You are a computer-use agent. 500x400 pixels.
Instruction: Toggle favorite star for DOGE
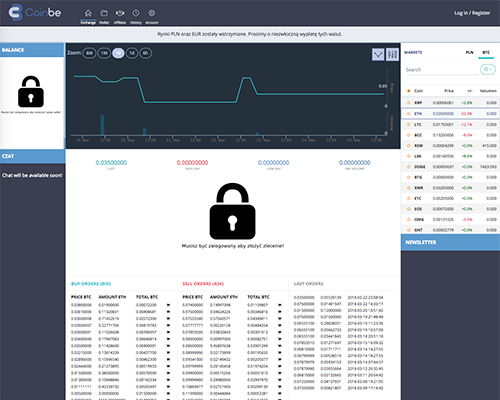[x=409, y=167]
